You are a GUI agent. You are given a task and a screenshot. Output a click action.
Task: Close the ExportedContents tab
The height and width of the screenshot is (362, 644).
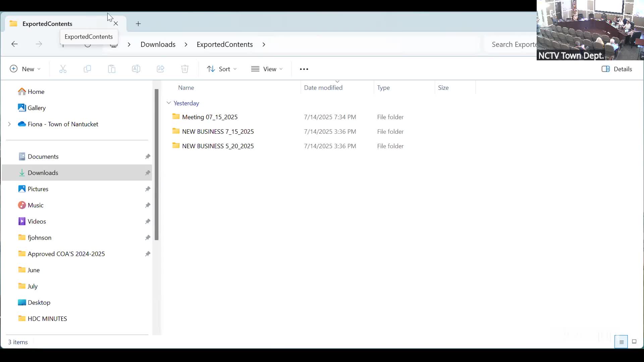(116, 23)
